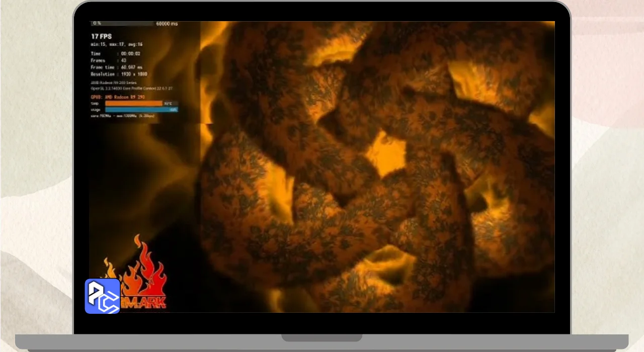
Task: Click the "17 FPS" readout
Action: 101,36
